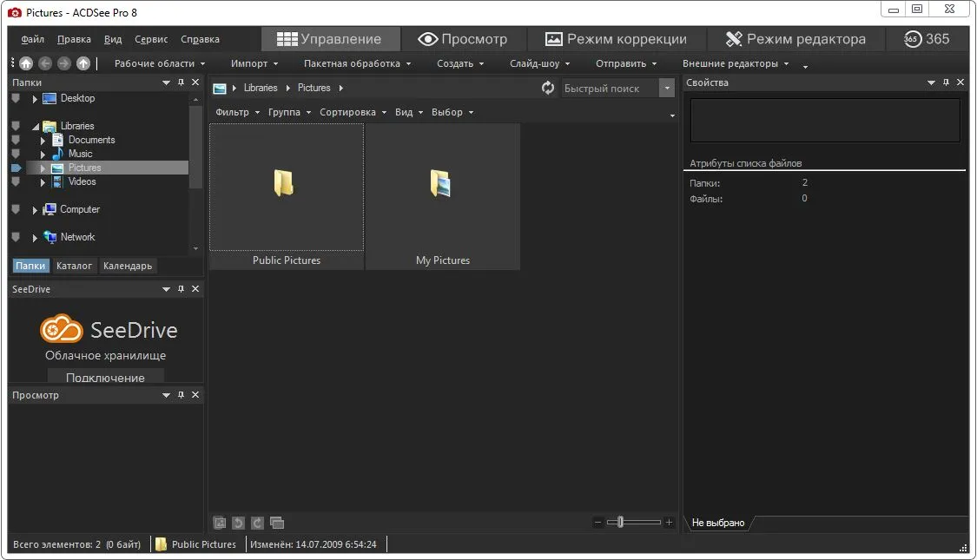Viewport: 977px width, 560px height.
Task: Click the Подключение button in SeeDrive
Action: (x=105, y=377)
